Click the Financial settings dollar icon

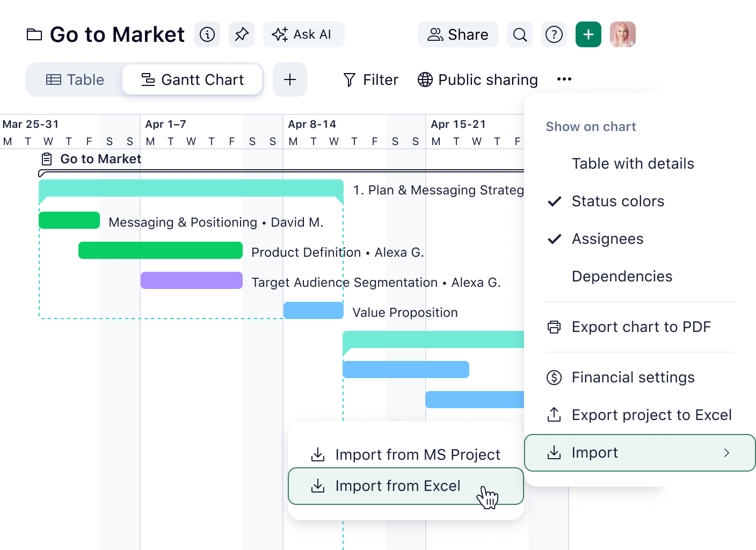point(554,378)
